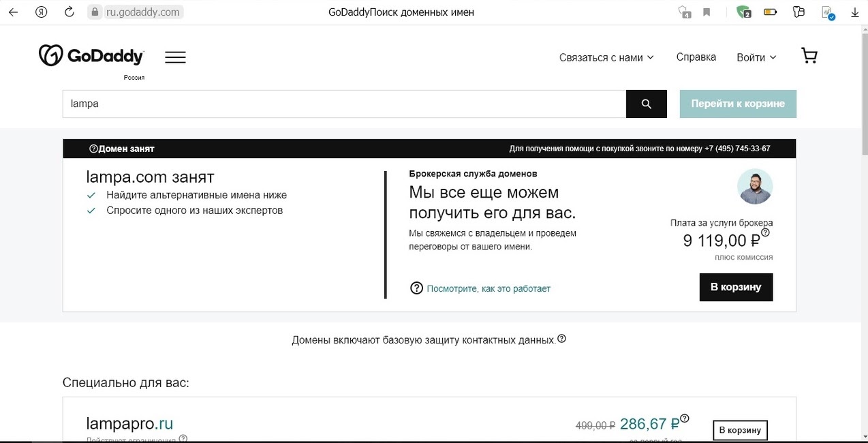Open browser downloads arrow icon
The width and height of the screenshot is (868, 443).
click(x=855, y=12)
